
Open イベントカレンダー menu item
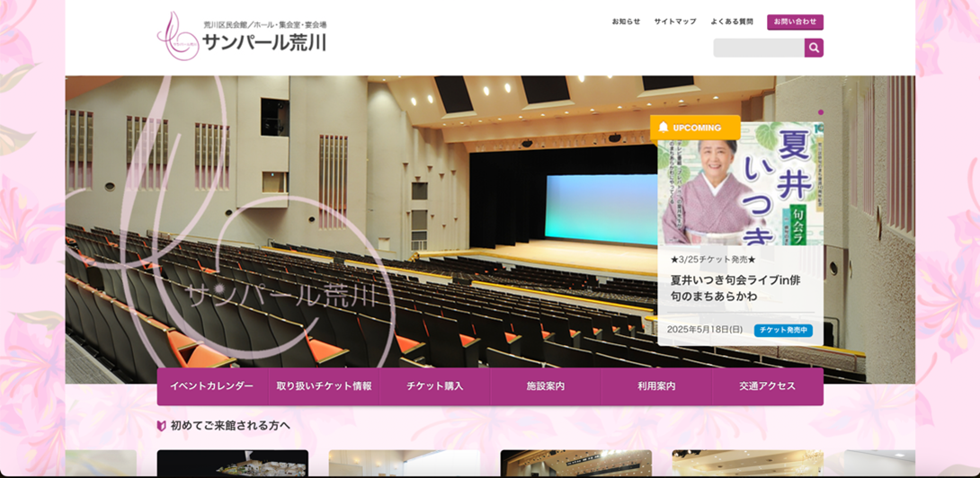point(212,386)
